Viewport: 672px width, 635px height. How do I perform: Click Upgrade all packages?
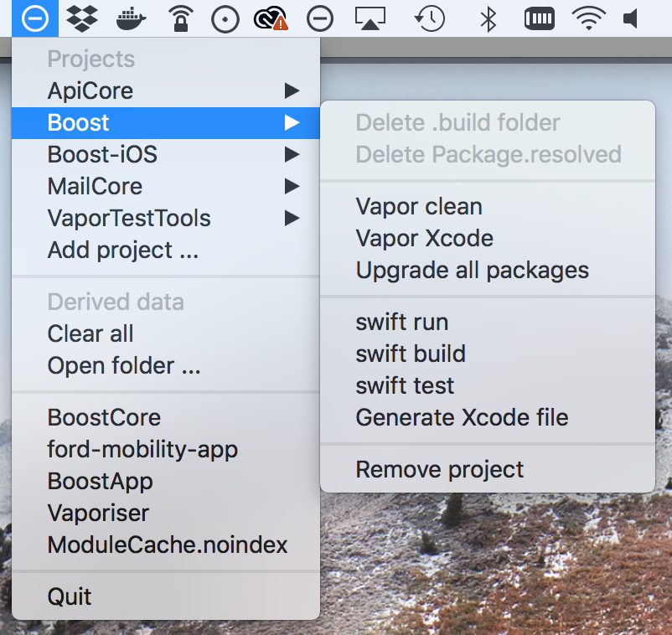pyautogui.click(x=472, y=270)
